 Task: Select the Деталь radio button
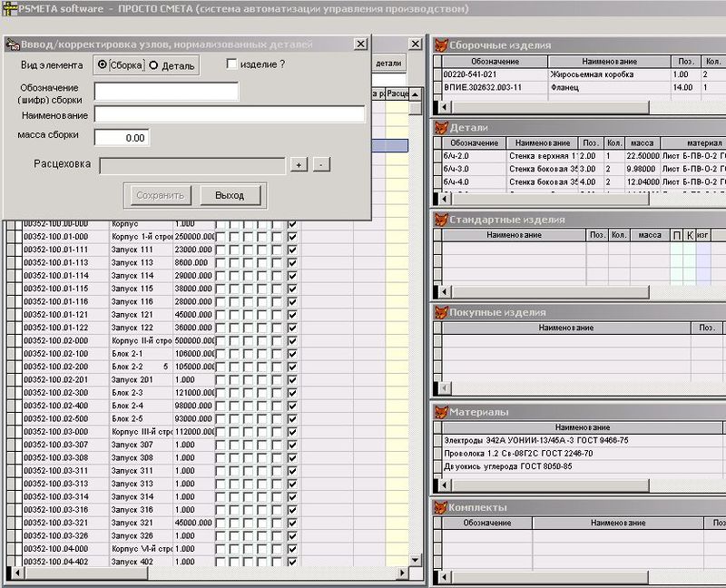(x=153, y=65)
